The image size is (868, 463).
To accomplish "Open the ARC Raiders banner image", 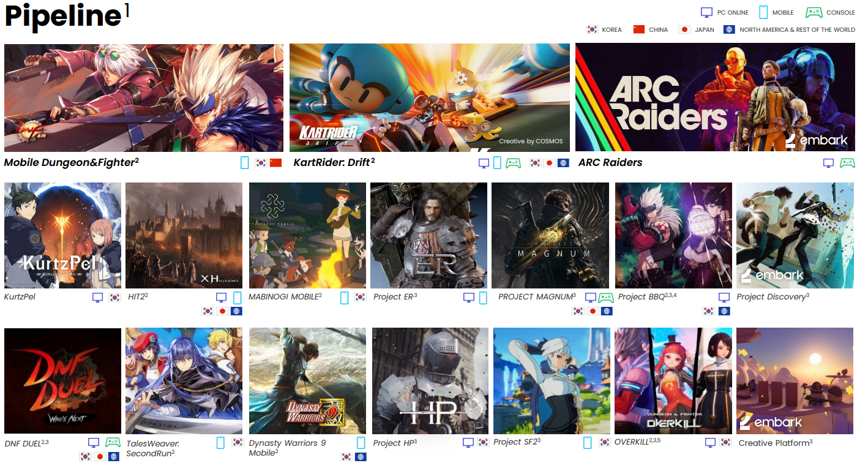I will pos(715,97).
